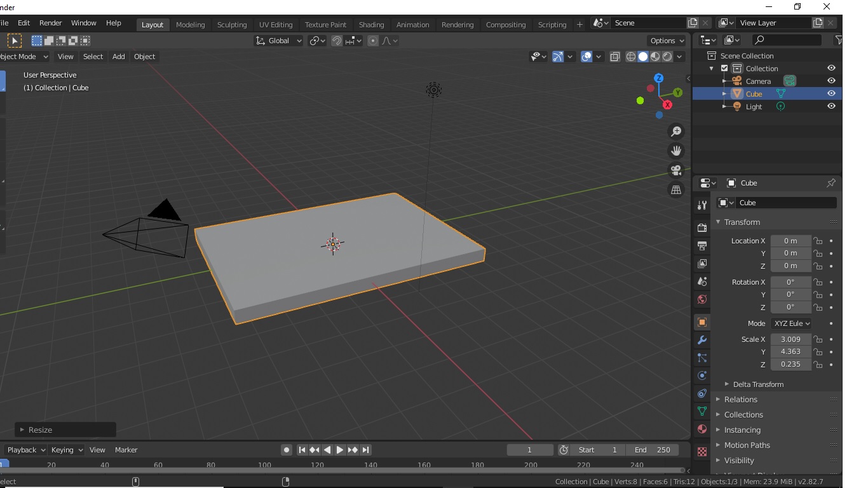This screenshot has width=868, height=488.
Task: Toggle proportional editing button
Action: (373, 41)
